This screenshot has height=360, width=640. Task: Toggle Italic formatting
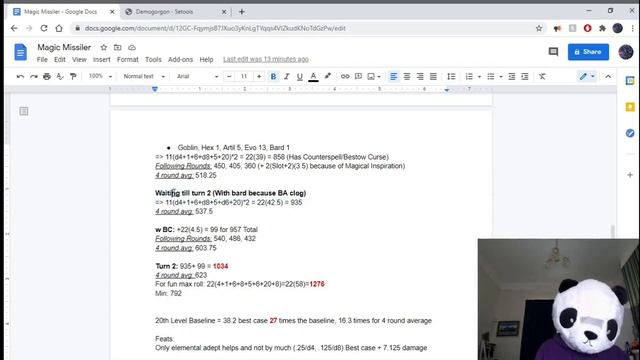(x=287, y=76)
